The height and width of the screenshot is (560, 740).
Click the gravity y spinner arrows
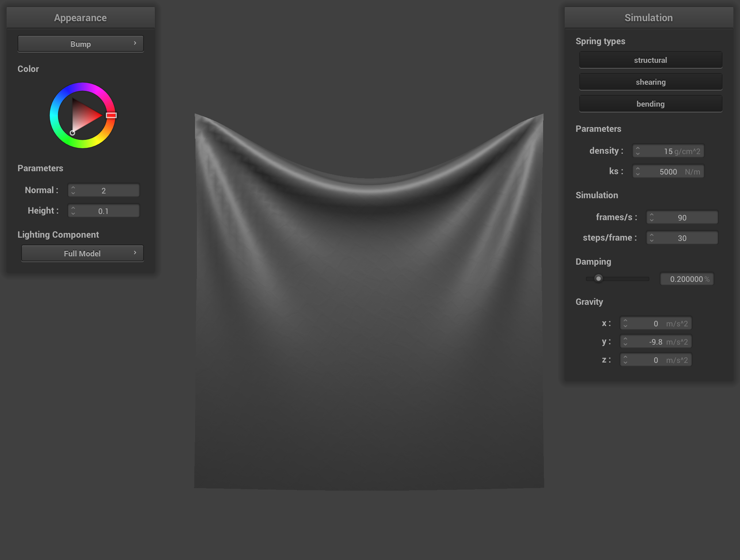click(x=625, y=342)
